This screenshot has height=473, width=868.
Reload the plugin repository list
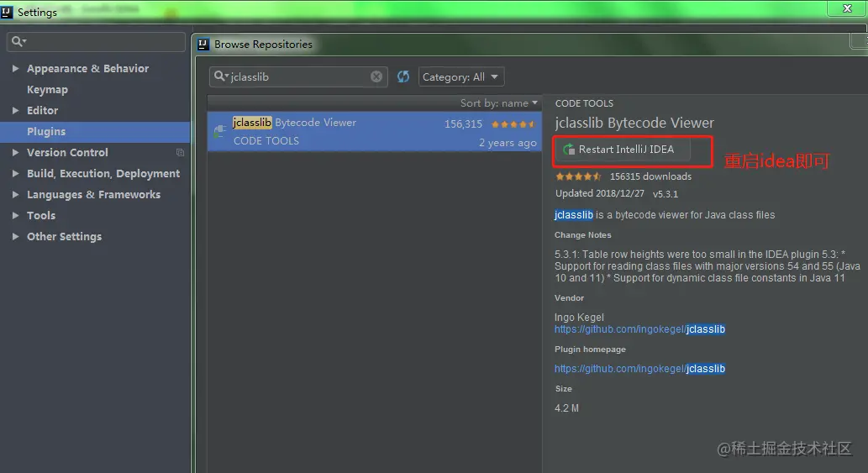tap(403, 76)
